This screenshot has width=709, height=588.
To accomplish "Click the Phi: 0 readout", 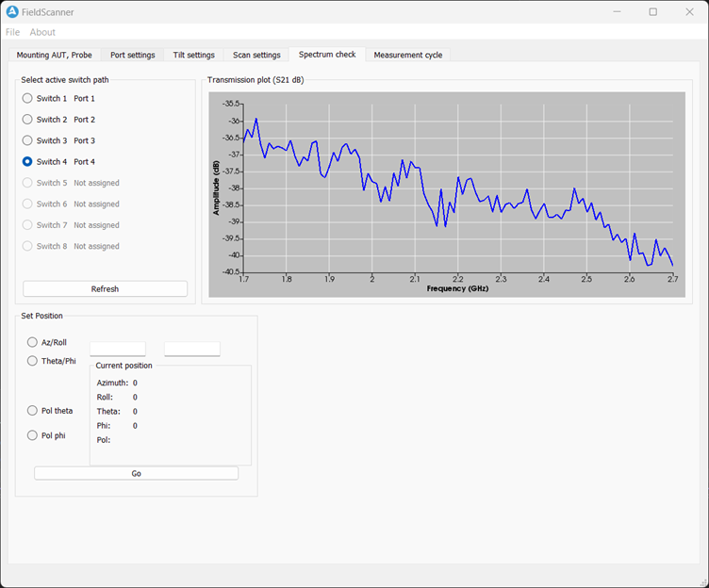I will (117, 425).
